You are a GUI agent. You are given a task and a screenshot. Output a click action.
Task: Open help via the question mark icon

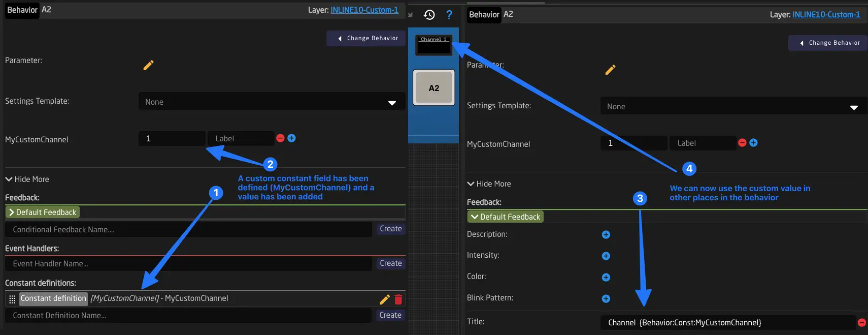click(449, 15)
